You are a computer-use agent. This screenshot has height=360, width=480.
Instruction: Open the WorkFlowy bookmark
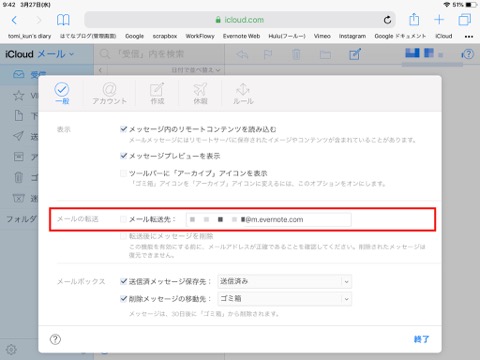coord(200,36)
